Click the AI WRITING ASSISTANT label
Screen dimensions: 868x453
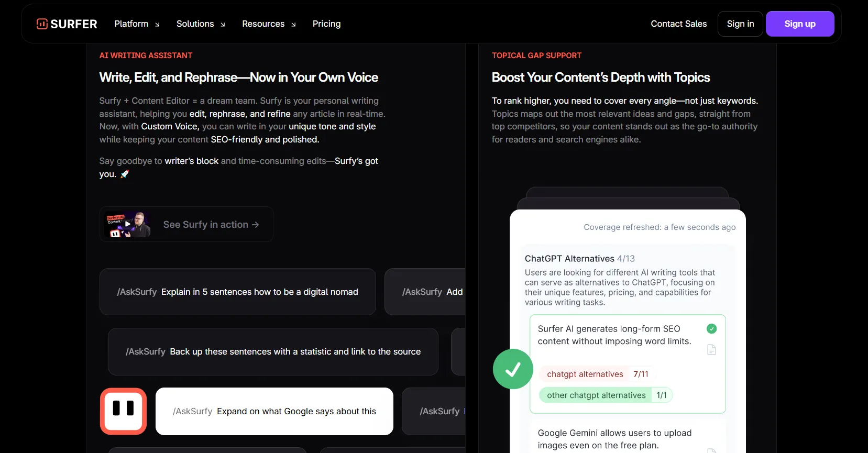(x=146, y=56)
